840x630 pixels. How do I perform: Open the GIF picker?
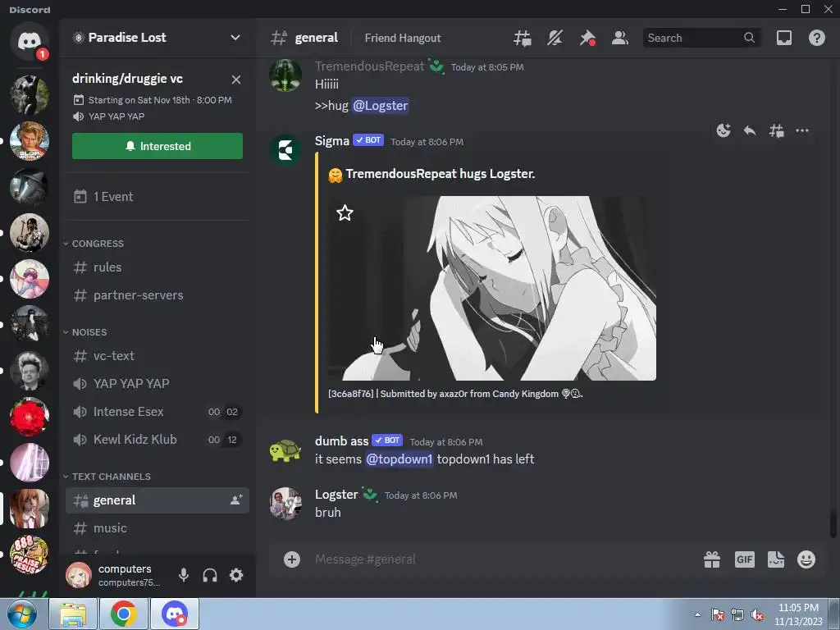[x=744, y=559]
